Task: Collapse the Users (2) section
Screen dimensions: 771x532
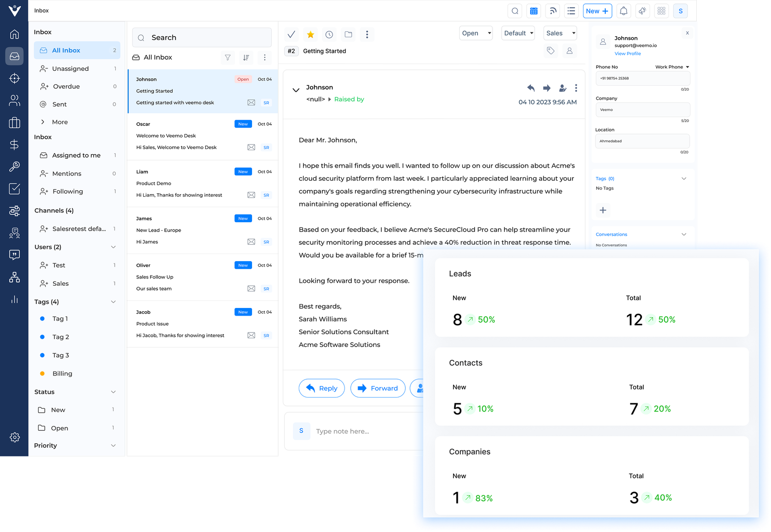Action: [x=113, y=247]
